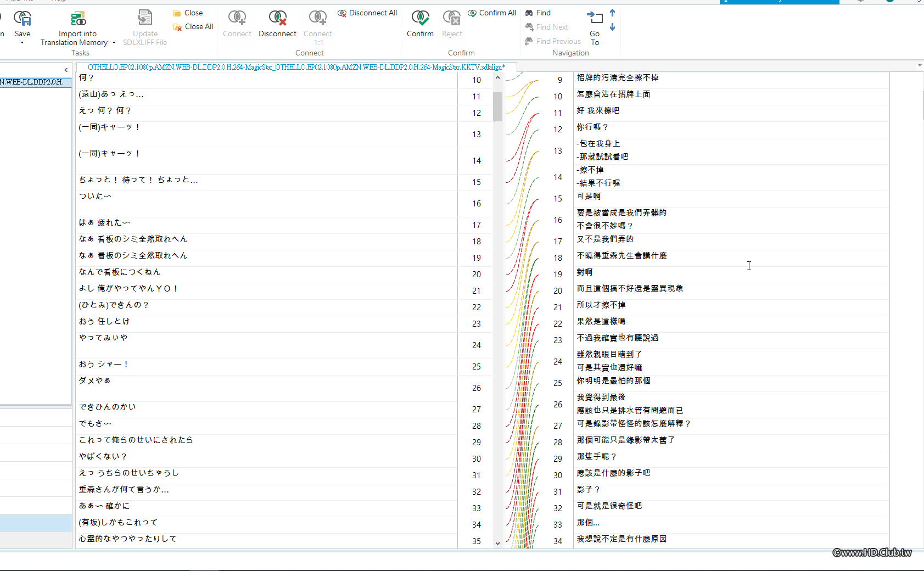
Task: Select target segment '不曉得重森先生會講什麼'
Action: click(x=731, y=258)
